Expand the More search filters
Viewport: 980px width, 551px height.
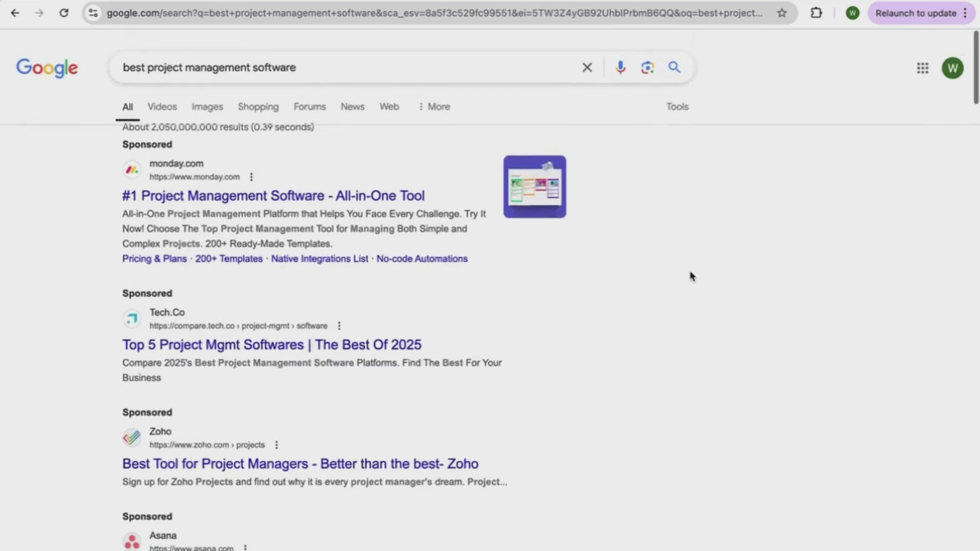[x=434, y=107]
